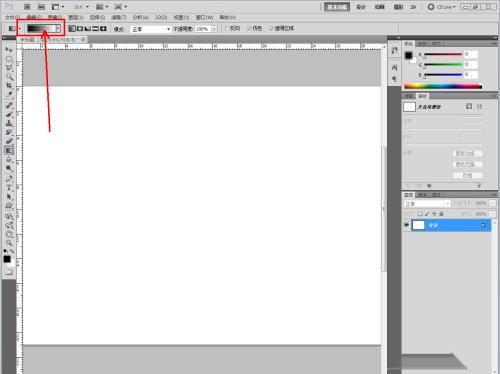Open the character panel icon in collapsed dock
Viewport: 500px width, 374px height.
click(395, 68)
